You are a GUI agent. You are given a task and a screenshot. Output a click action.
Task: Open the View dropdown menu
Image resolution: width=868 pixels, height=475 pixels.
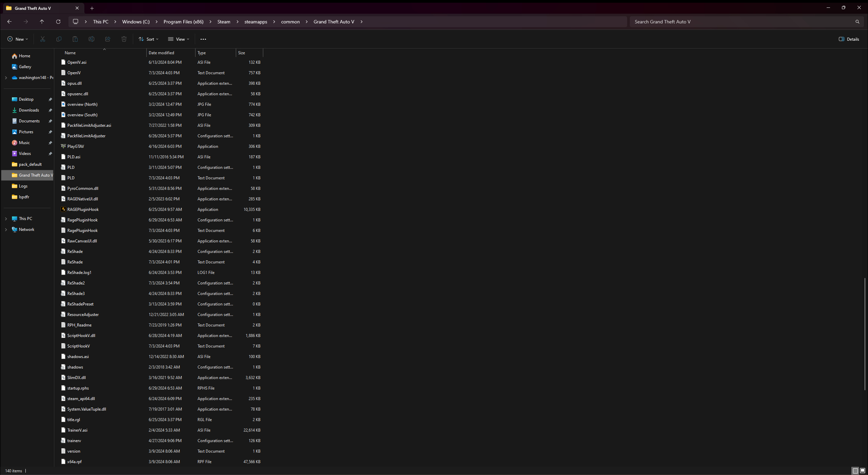point(179,39)
